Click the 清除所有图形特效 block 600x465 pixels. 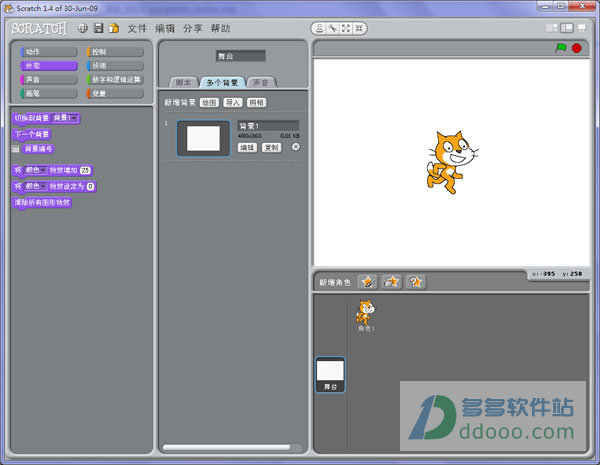pyautogui.click(x=42, y=202)
